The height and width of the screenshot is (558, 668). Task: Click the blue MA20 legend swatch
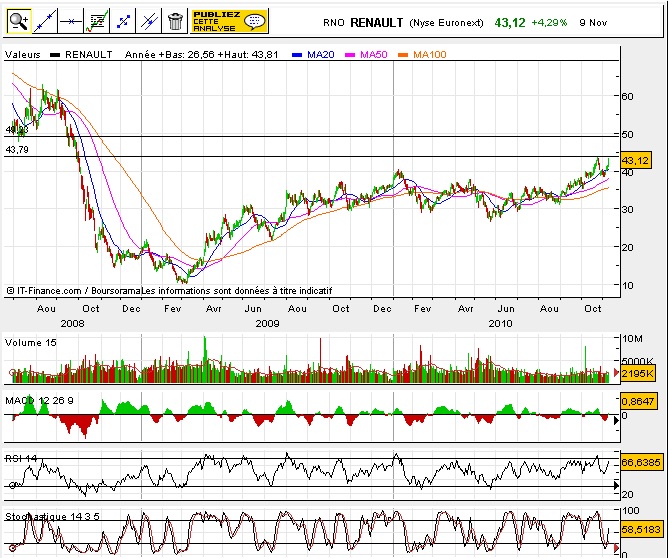297,55
